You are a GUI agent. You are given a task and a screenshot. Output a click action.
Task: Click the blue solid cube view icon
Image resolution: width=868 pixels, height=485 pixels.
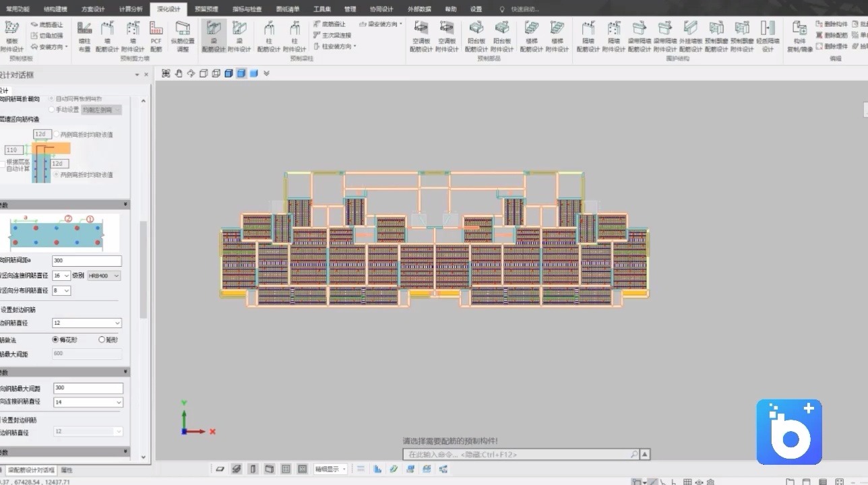pyautogui.click(x=253, y=73)
